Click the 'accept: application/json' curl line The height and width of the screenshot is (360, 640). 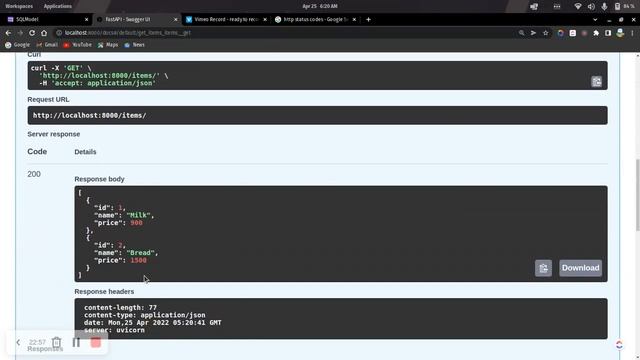pyautogui.click(x=98, y=83)
